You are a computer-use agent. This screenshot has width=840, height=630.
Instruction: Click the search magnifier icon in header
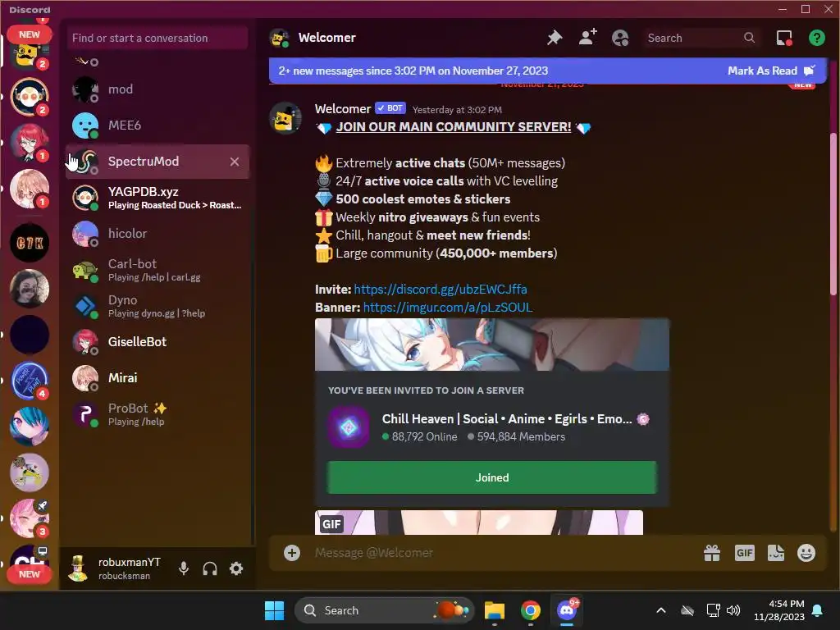click(x=750, y=38)
